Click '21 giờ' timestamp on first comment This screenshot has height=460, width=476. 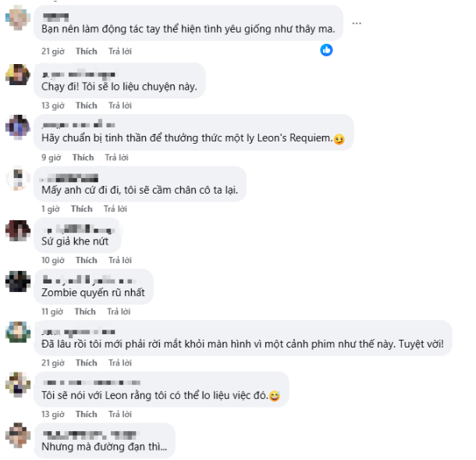[x=52, y=51]
